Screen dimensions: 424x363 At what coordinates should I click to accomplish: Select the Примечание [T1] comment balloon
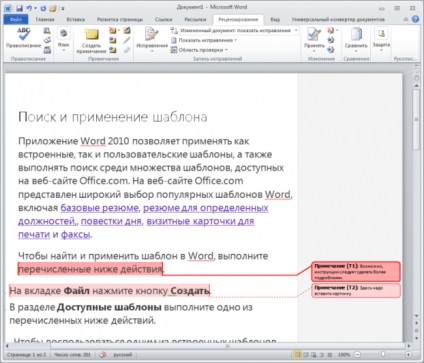pyautogui.click(x=356, y=272)
